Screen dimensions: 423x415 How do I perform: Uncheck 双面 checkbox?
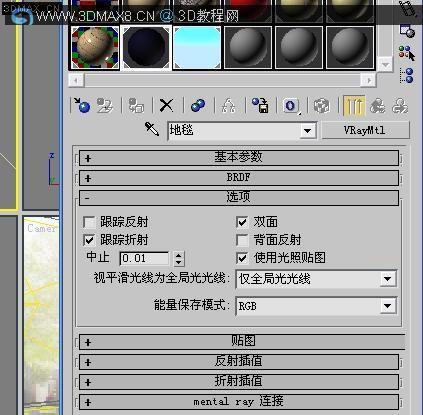coord(242,222)
